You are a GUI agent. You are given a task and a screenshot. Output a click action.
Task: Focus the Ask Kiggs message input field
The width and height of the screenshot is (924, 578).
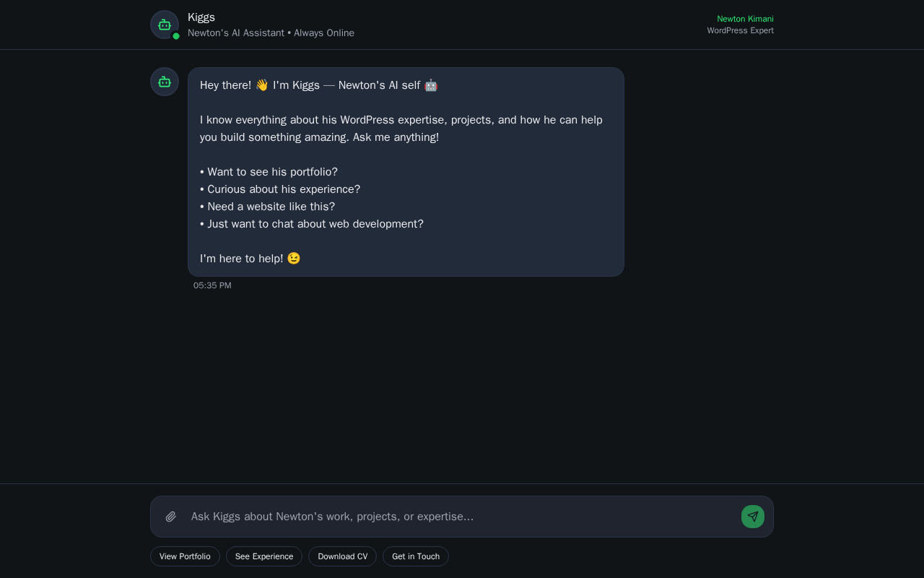(x=462, y=517)
